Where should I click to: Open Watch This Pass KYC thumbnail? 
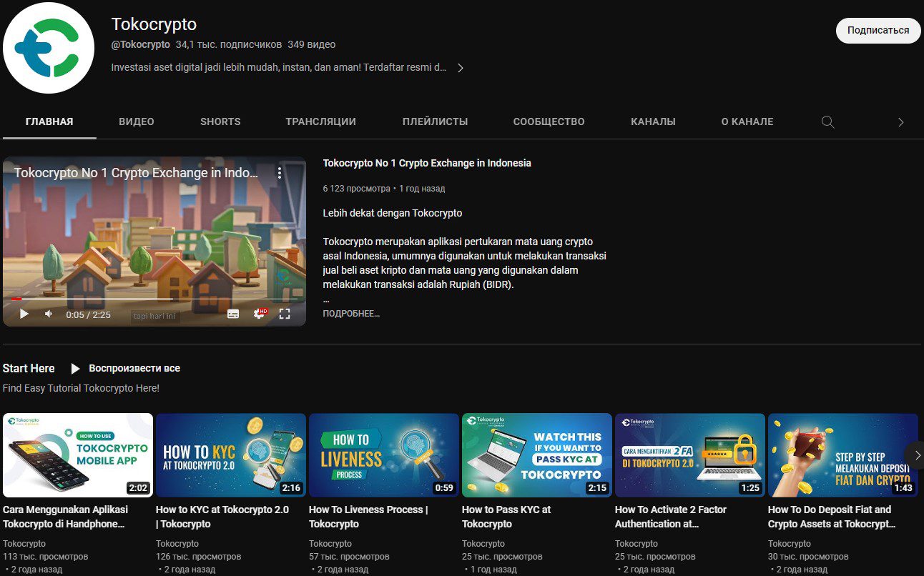coord(537,455)
